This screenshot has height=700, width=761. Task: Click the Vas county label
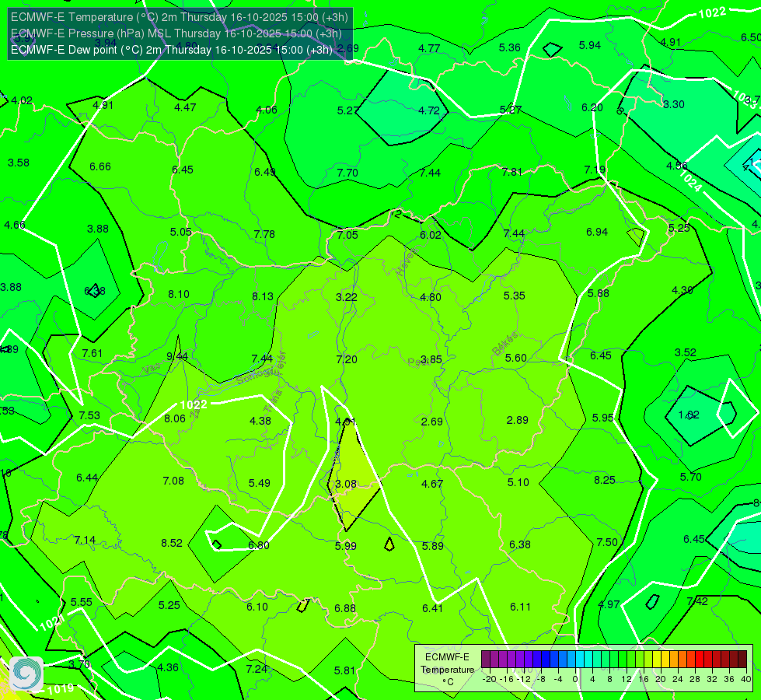pyautogui.click(x=152, y=369)
